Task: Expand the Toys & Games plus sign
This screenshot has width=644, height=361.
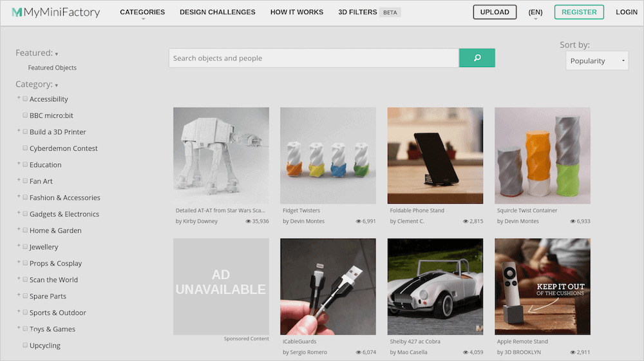Action: click(x=19, y=328)
